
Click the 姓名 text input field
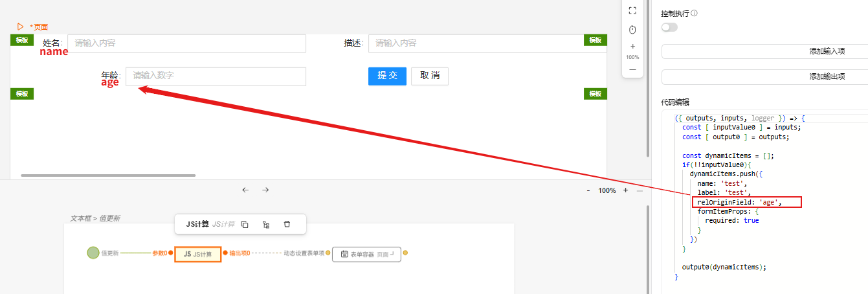tap(186, 43)
